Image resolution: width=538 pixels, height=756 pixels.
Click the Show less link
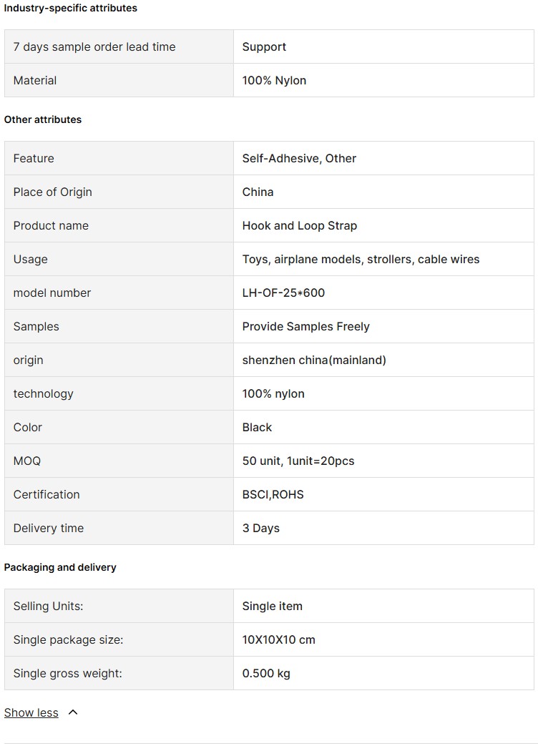[31, 712]
